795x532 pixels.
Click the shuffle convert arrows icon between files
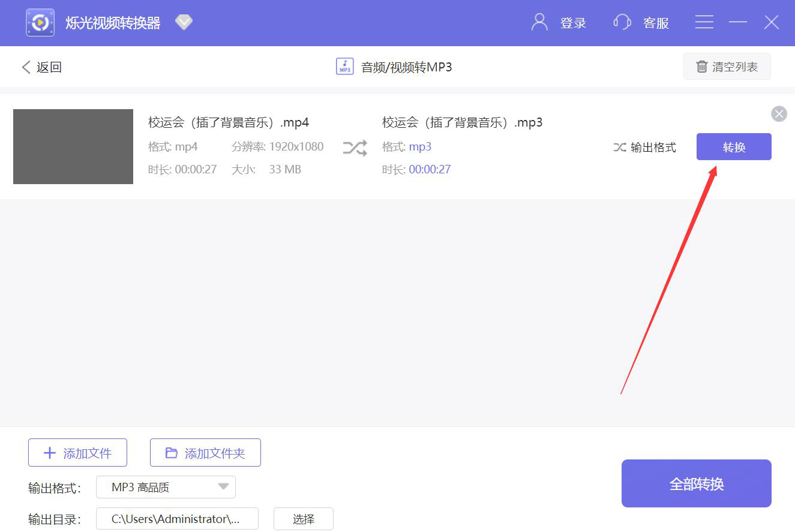click(355, 148)
